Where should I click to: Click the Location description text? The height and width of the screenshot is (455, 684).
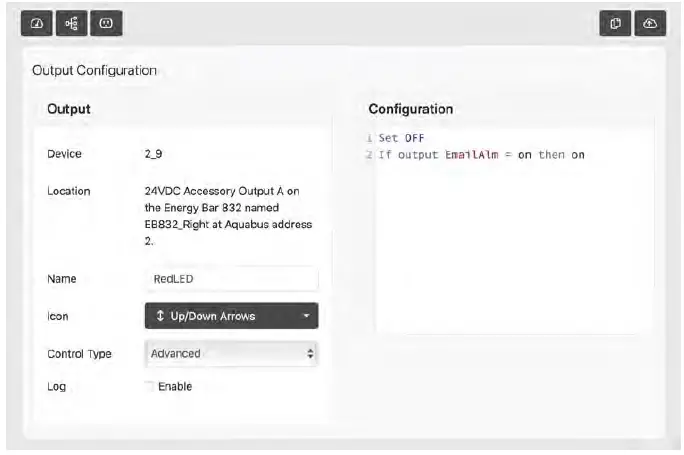(x=228, y=215)
